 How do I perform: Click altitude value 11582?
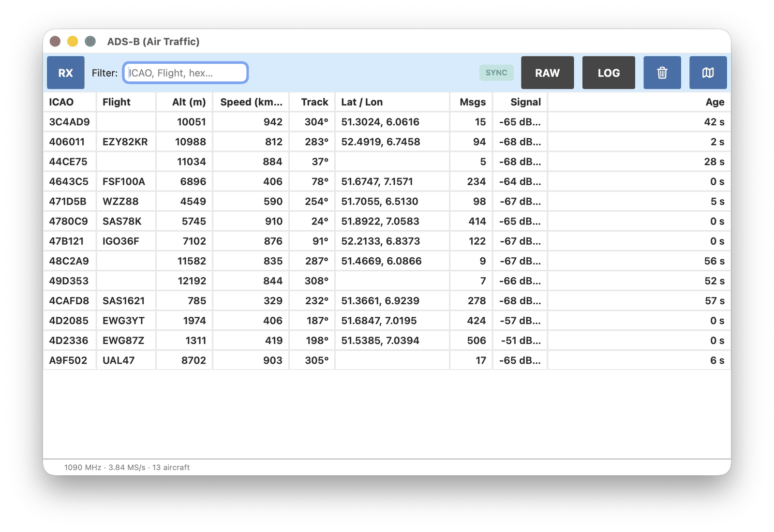click(184, 261)
